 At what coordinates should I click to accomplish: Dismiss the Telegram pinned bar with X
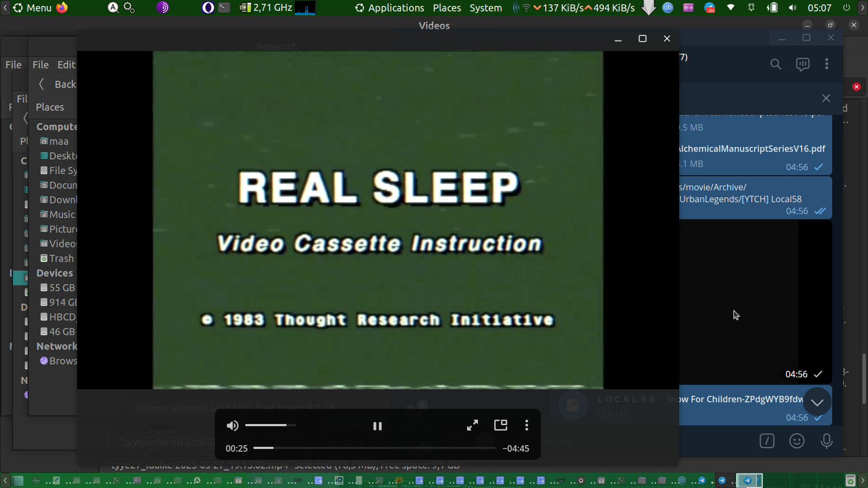coord(826,98)
